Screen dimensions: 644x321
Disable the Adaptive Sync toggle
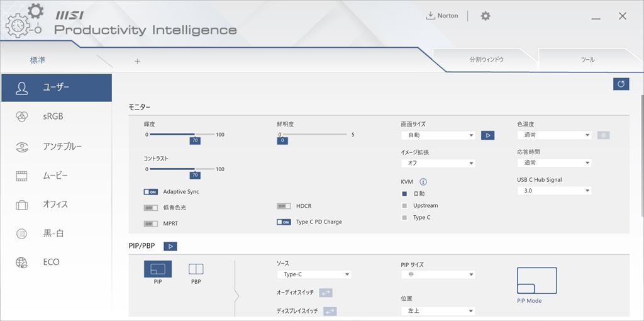pyautogui.click(x=151, y=192)
